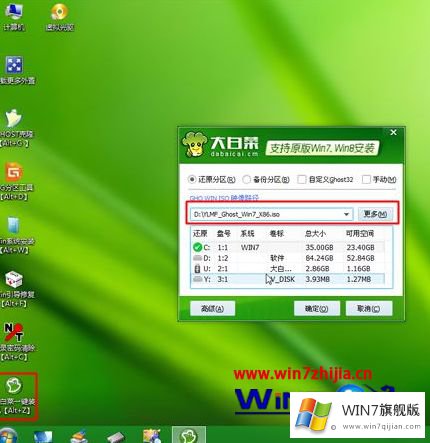
Task: Click the 3.93MB total size cell
Action: [x=317, y=279]
